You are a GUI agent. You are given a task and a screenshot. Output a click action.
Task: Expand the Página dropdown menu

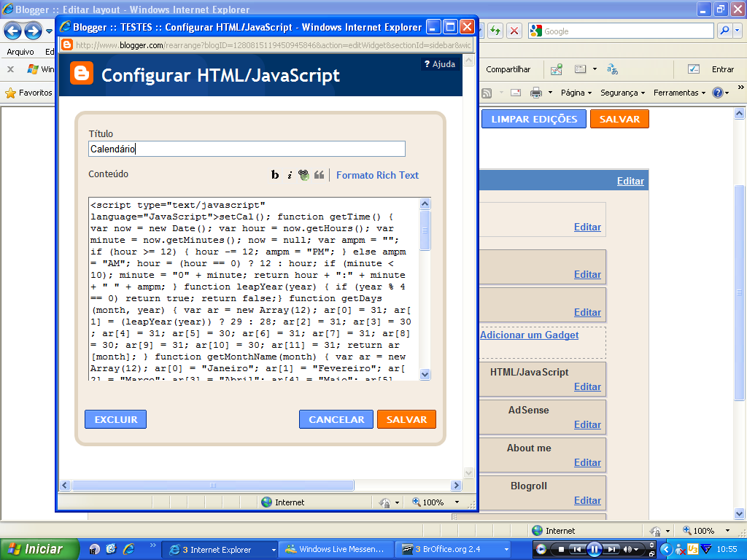(576, 93)
